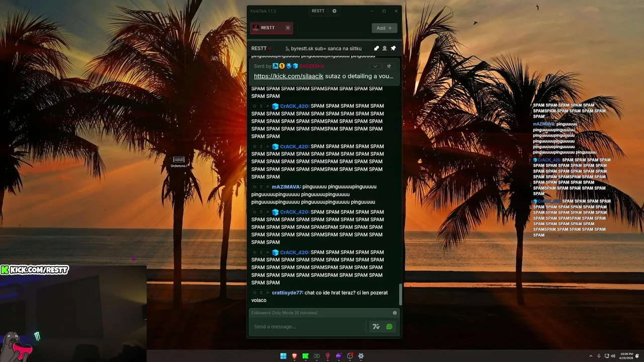
Task: Open the 7TV emote picker
Action: coord(376,327)
